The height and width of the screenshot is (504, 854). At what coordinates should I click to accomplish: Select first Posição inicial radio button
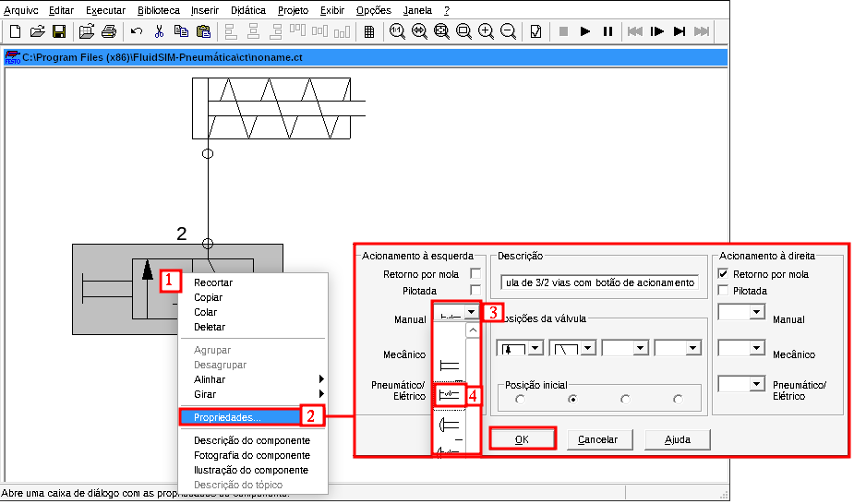coord(520,400)
